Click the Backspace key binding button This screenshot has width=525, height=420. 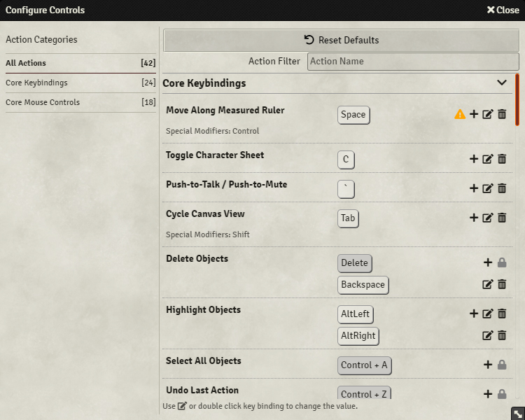coord(363,285)
